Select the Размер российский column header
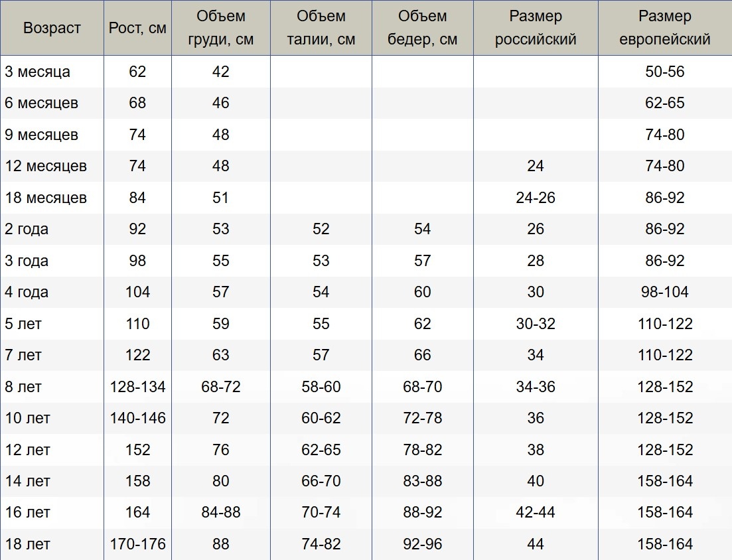The height and width of the screenshot is (560, 732). [x=536, y=28]
